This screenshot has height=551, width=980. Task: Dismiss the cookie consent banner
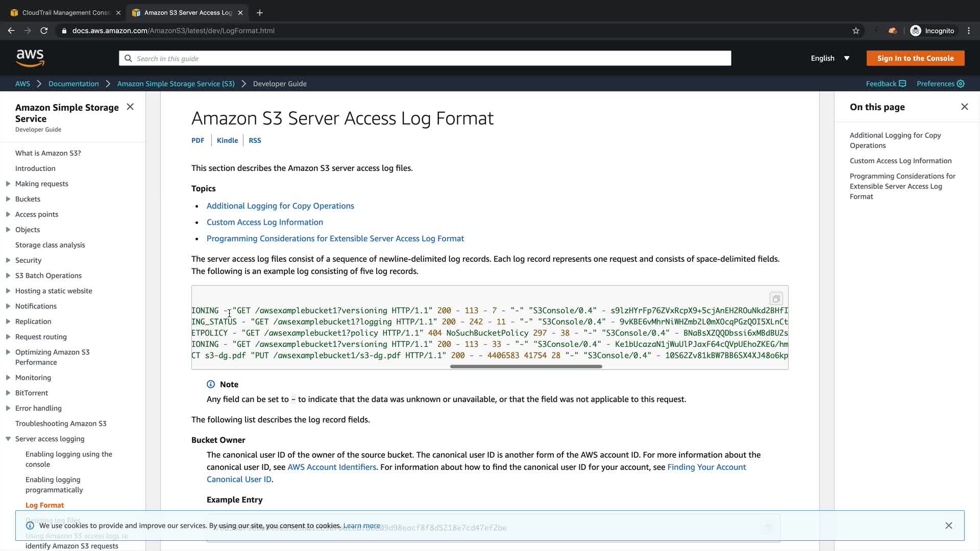(x=948, y=525)
